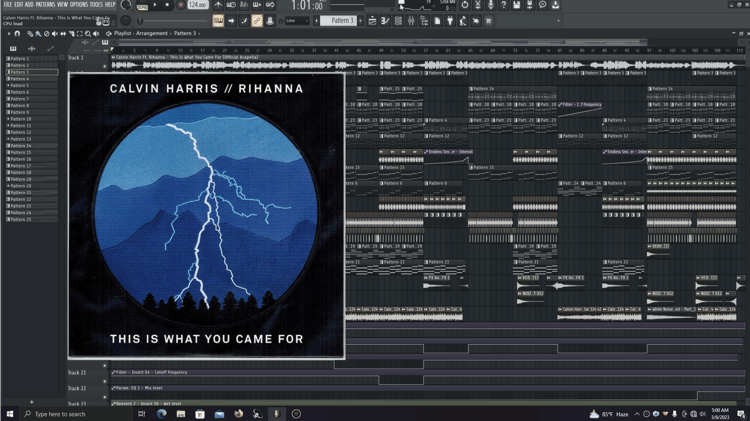Open the FILE menu
750x421 pixels.
(8, 5)
